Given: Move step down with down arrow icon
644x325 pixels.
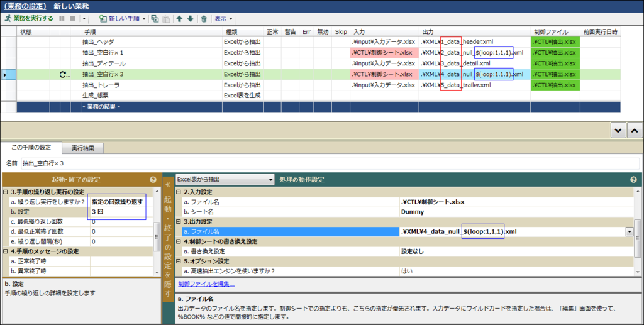Looking at the screenshot, I should pos(190,18).
